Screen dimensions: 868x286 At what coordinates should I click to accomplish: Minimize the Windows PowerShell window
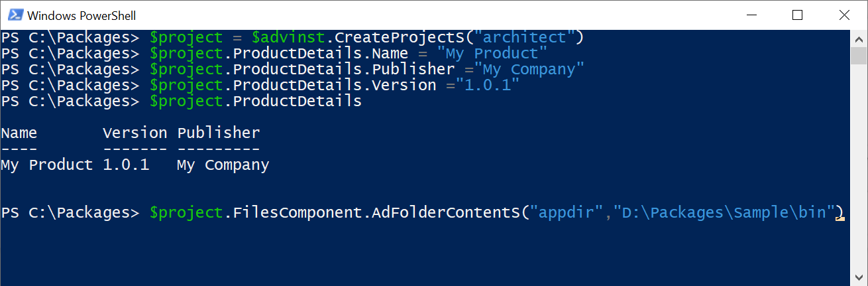[x=751, y=15]
